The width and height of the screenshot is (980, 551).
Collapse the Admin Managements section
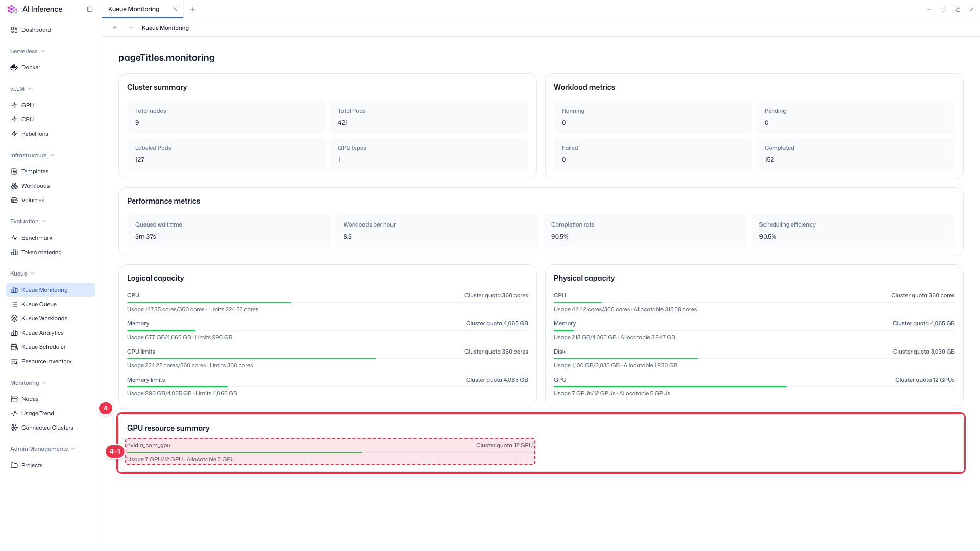click(x=43, y=449)
